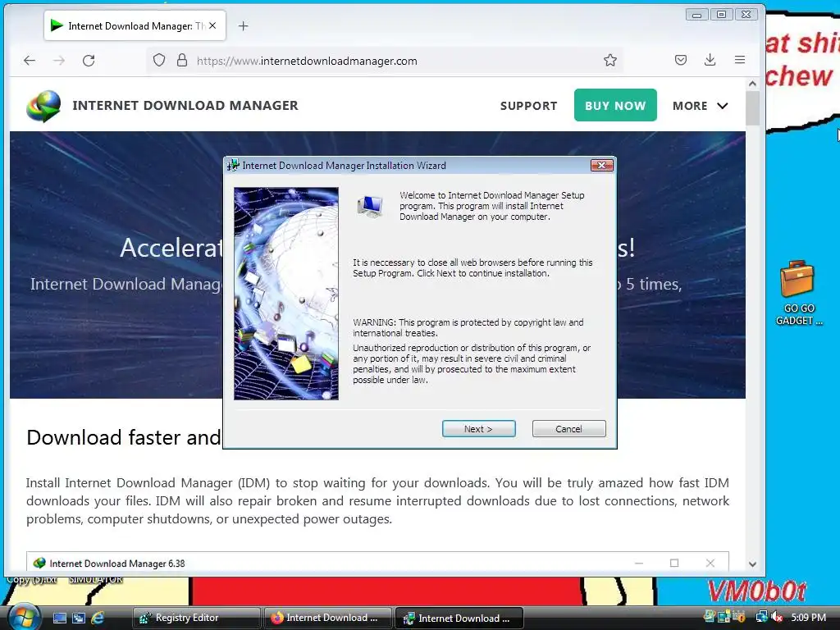Open the Windows Start orb
This screenshot has height=630, width=840.
(x=24, y=617)
